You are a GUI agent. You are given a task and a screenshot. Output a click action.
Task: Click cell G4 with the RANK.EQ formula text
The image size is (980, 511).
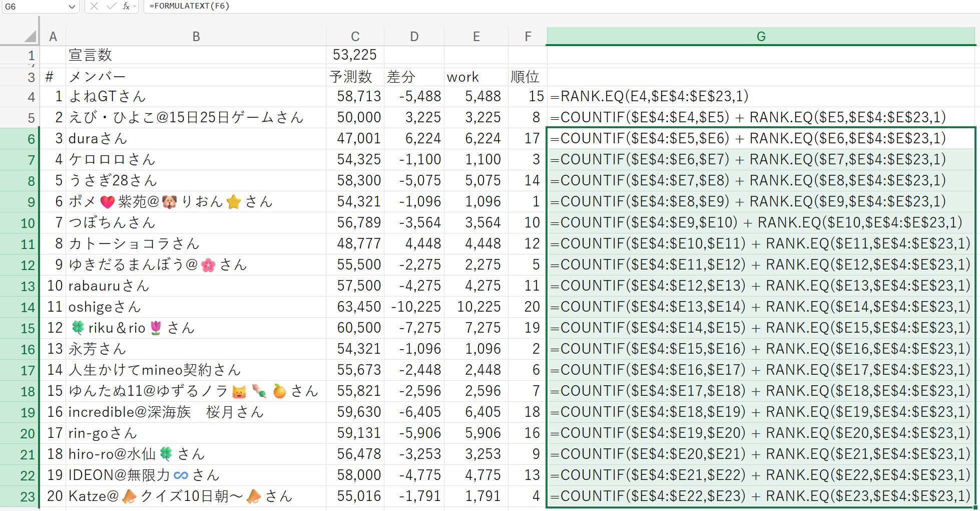[761, 96]
